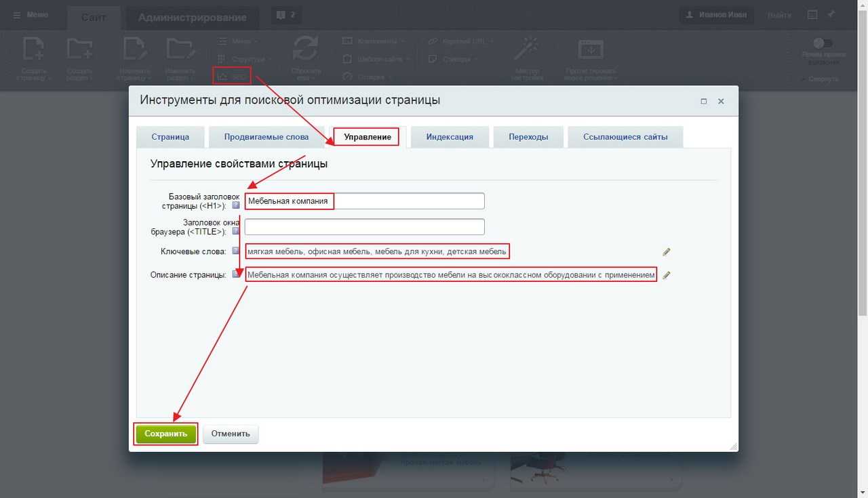868x498 pixels.
Task: Select the Referring sites (Ссылающиеся сайты) tab
Action: tap(625, 137)
